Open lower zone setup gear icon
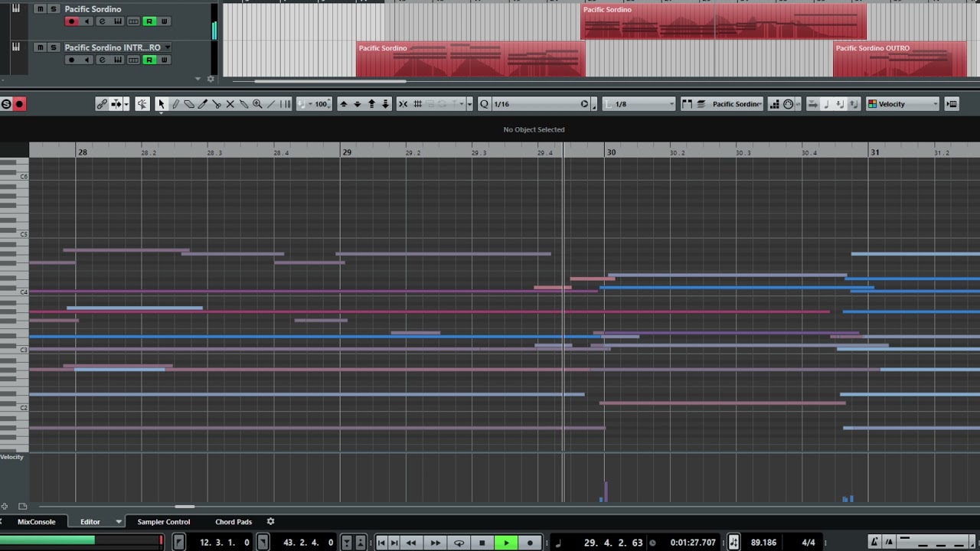Viewport: 980px width, 551px height. tap(270, 522)
